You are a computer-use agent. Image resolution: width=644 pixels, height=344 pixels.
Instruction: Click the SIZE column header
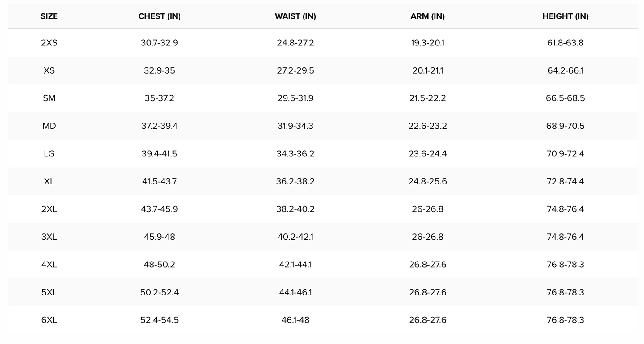tap(49, 16)
